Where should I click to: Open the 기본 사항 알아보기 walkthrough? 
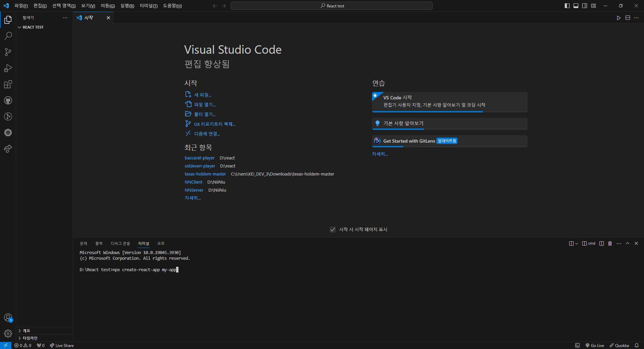click(450, 124)
